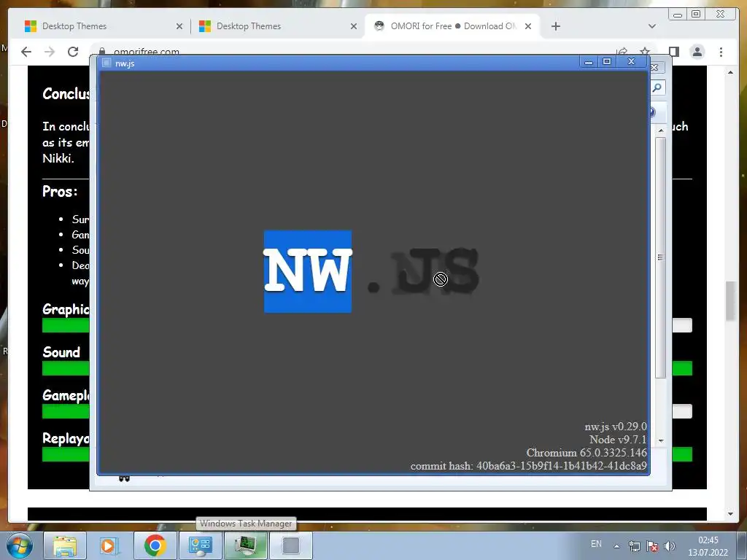Go back in Chrome
This screenshot has height=560, width=747.
[26, 52]
